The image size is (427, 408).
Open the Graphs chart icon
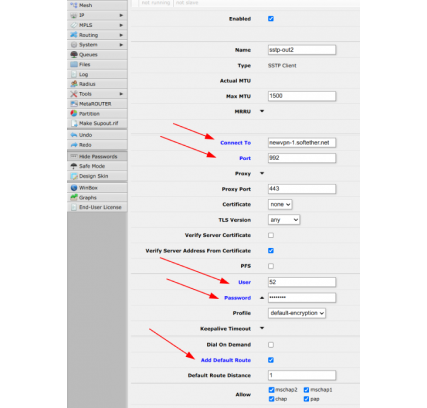[x=74, y=198]
